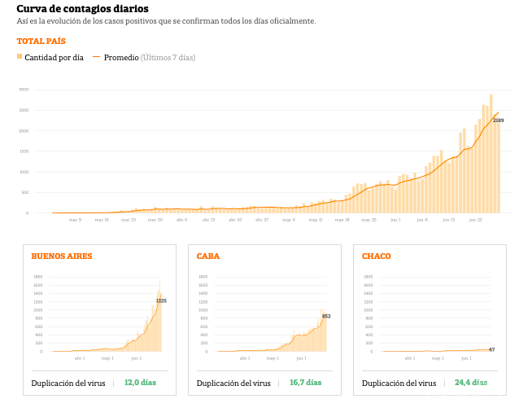Toggle the 'Cantidad por día' legend label
This screenshot has width=532, height=412.
(x=54, y=58)
